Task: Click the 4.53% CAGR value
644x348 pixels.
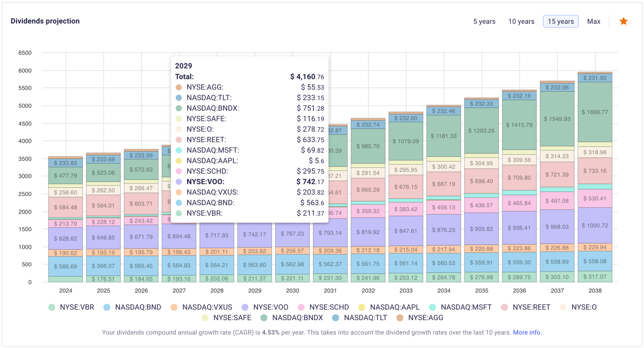Action: click(270, 332)
